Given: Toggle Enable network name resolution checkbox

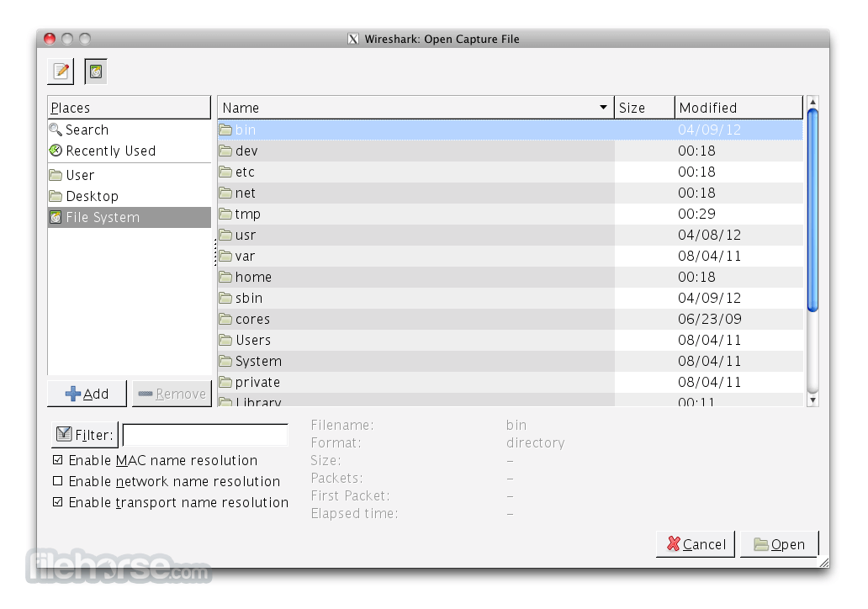Looking at the screenshot, I should coord(57,481).
